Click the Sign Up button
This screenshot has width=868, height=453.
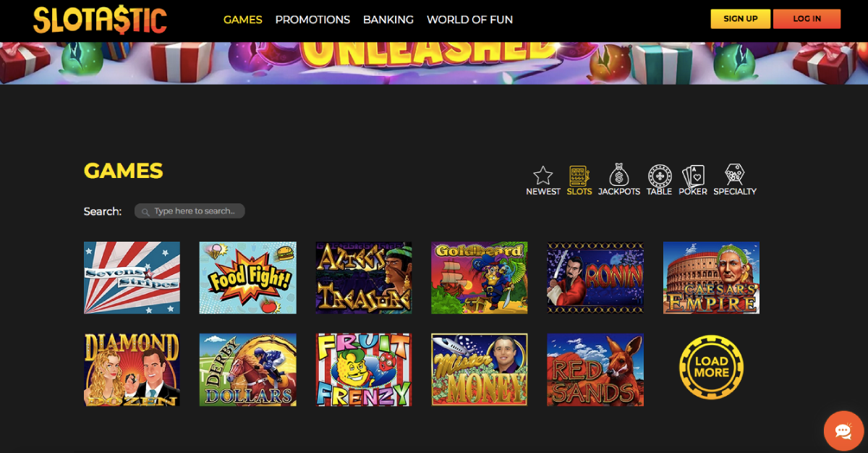(x=741, y=19)
